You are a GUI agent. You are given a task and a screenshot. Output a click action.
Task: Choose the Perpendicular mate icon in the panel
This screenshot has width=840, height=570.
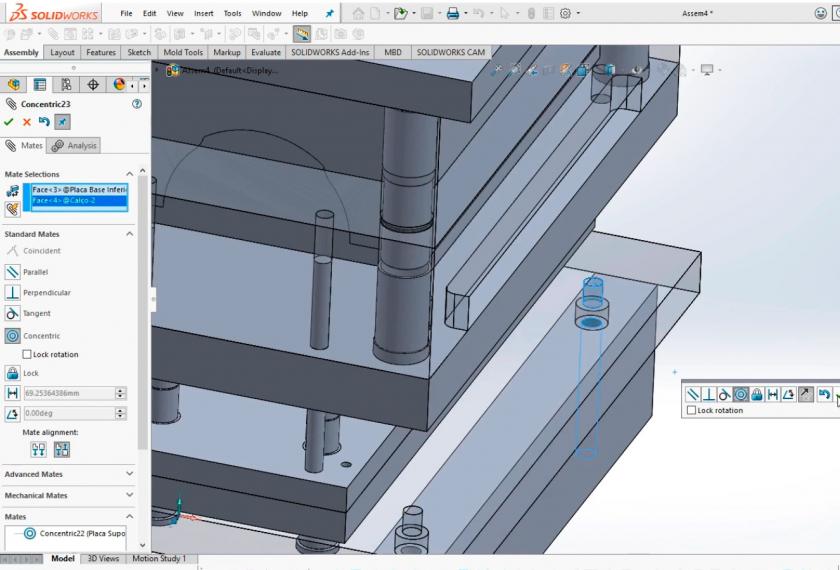[13, 293]
